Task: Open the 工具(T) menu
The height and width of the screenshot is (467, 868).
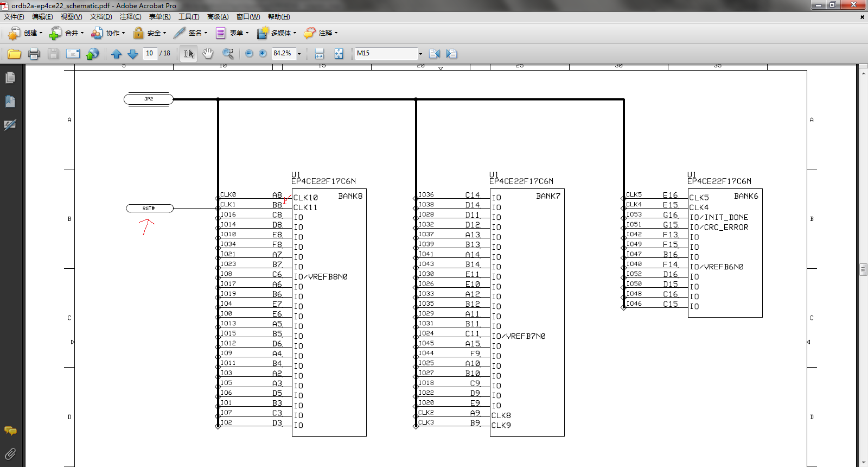Action: click(x=189, y=17)
